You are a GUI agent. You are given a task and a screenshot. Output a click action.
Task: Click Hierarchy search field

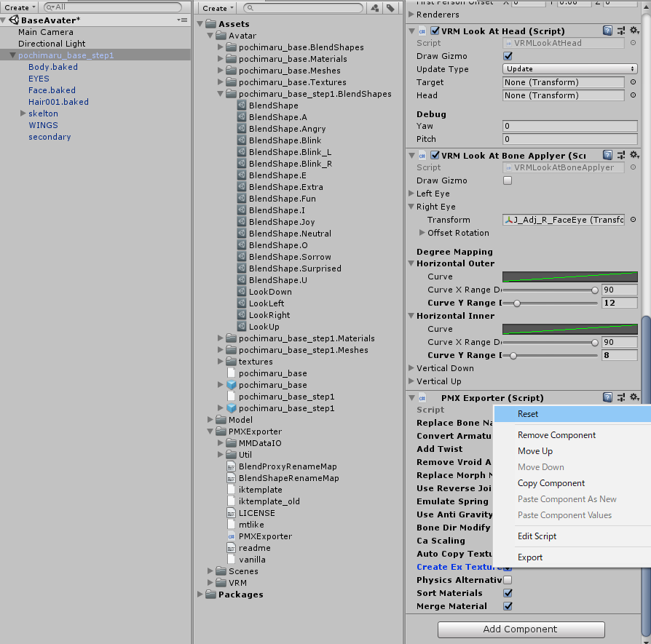coord(113,7)
